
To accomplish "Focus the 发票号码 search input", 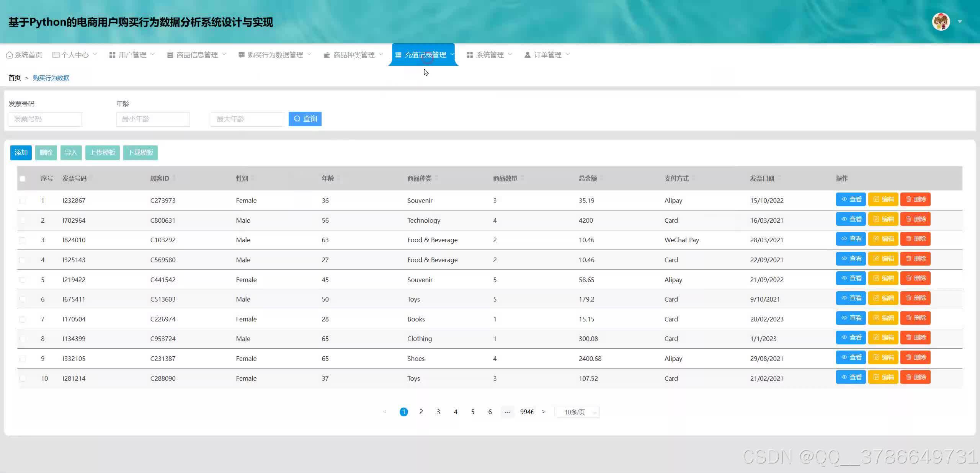I will [x=45, y=119].
